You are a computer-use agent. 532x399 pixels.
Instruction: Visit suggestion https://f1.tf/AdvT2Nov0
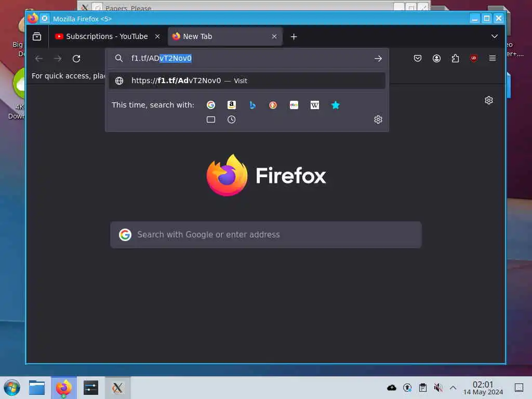coord(247,81)
